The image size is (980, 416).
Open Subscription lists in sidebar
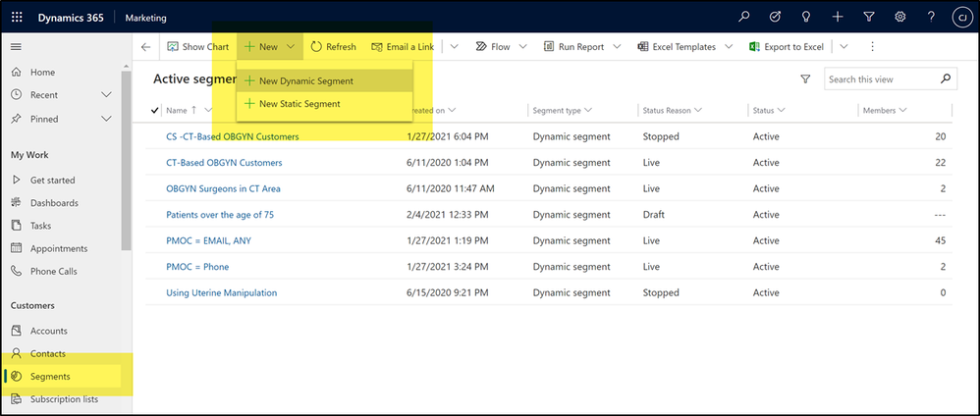(63, 399)
